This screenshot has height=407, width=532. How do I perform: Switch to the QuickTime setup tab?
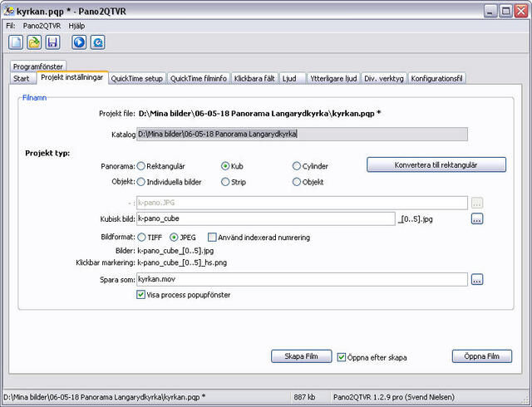coord(137,79)
